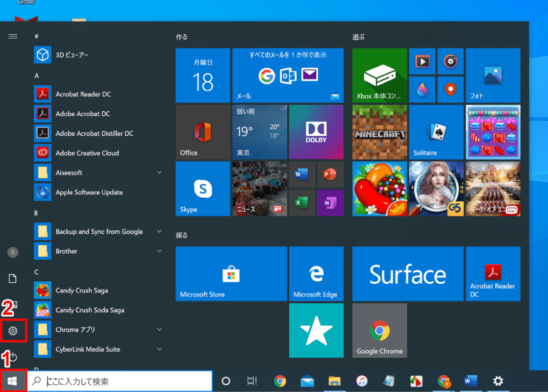Open the G5 hidden object game tile
Image resolution: width=548 pixels, height=392 pixels.
tap(437, 189)
